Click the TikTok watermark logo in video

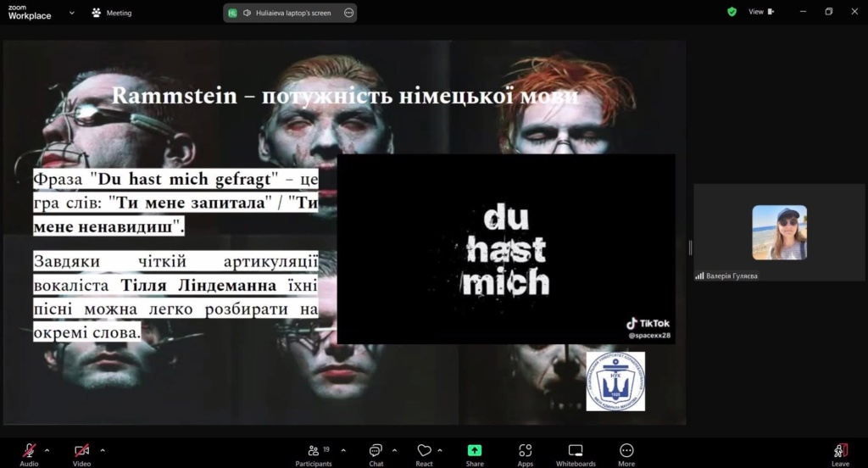(x=648, y=324)
